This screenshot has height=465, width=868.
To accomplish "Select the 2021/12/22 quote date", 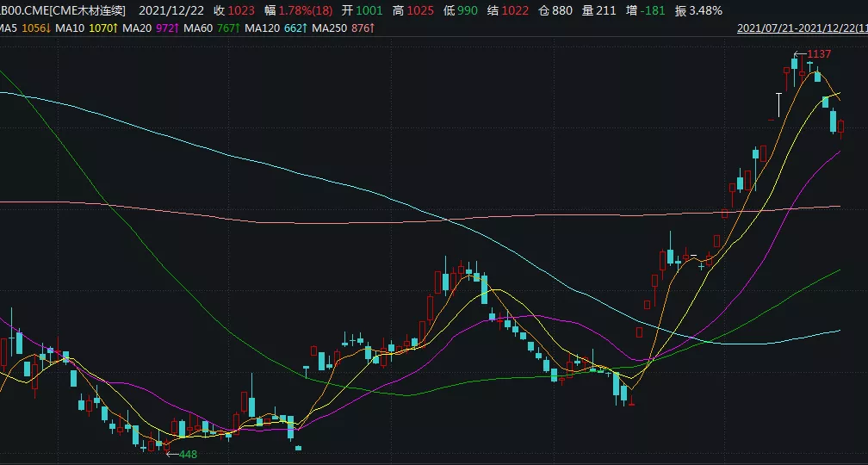I will tap(170, 10).
